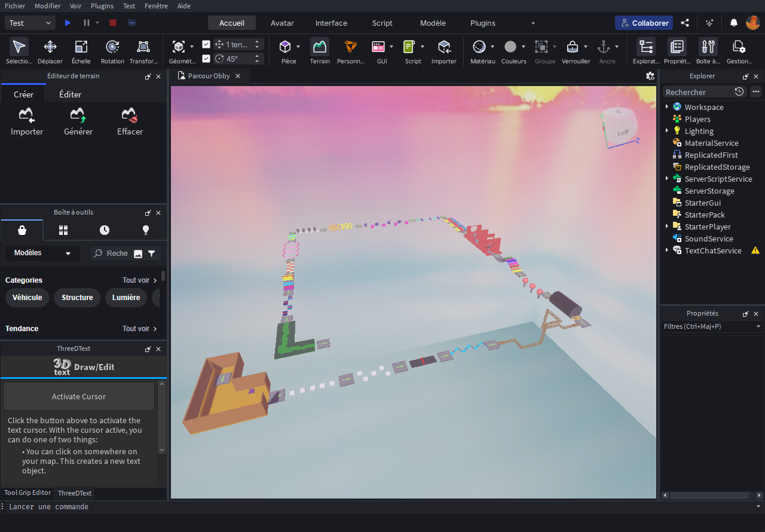The width and height of the screenshot is (765, 532).
Task: Click Effacer terrain icon
Action: [130, 116]
